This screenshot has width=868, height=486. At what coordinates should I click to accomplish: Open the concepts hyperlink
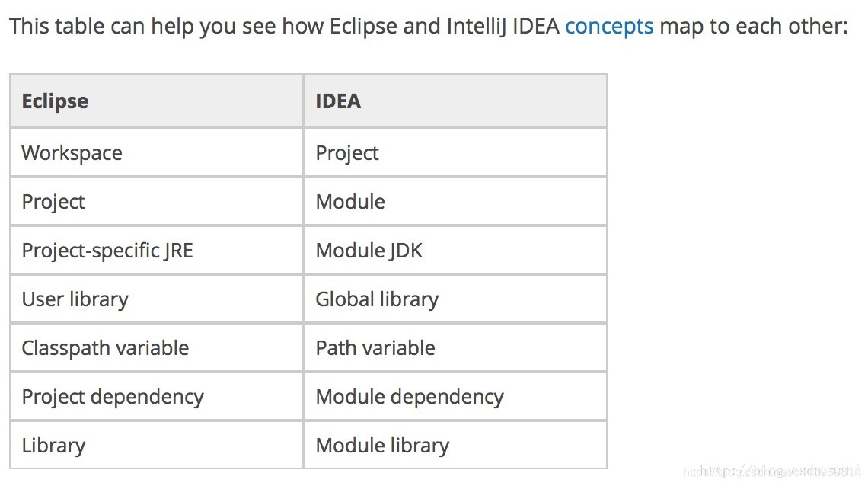(x=609, y=26)
